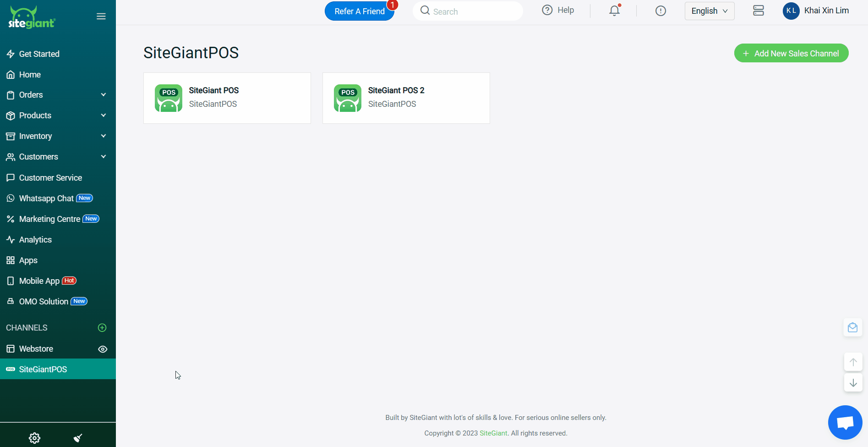This screenshot has width=868, height=447.
Task: Click Add New Sales Channel button
Action: (x=791, y=53)
